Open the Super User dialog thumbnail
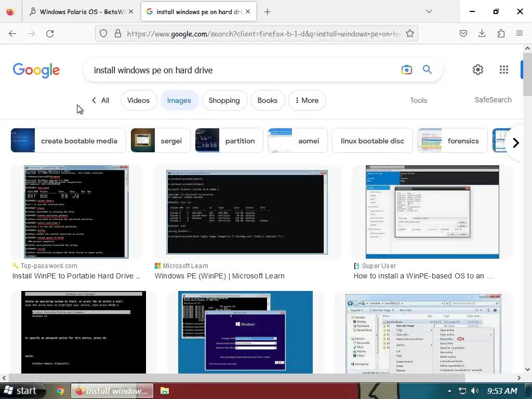Viewport: 532px width, 399px height. 432,212
